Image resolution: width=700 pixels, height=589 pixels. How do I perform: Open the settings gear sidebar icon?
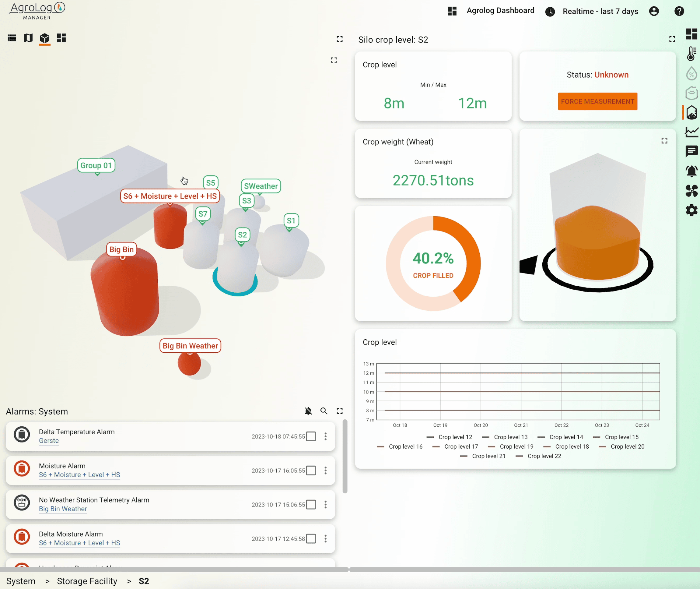click(691, 210)
